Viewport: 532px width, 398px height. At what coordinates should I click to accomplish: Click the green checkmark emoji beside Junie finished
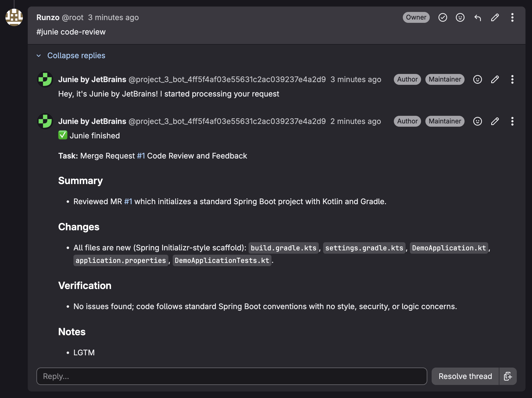[x=63, y=135]
